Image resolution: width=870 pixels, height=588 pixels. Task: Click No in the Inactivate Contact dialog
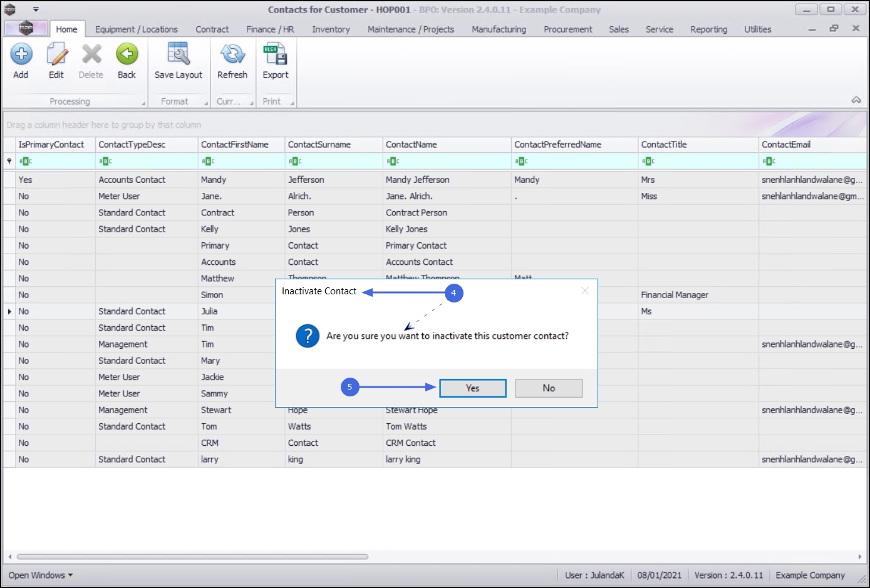coord(549,388)
